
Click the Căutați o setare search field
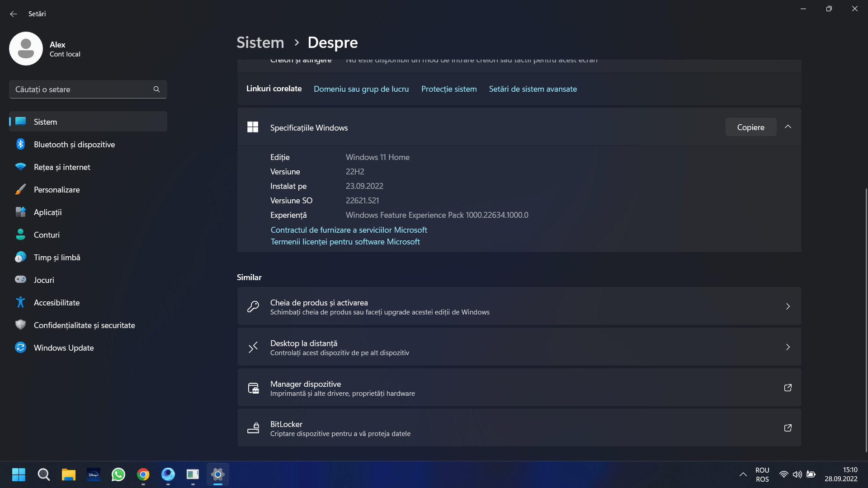tap(88, 89)
